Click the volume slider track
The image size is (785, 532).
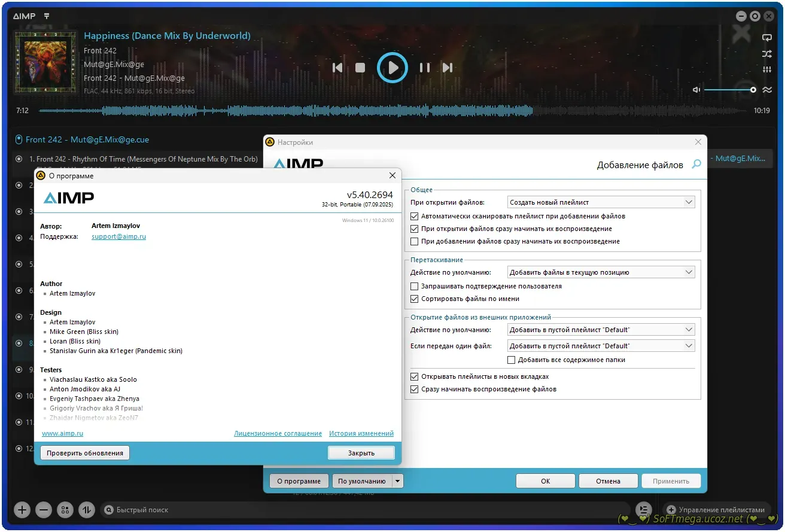pos(728,90)
